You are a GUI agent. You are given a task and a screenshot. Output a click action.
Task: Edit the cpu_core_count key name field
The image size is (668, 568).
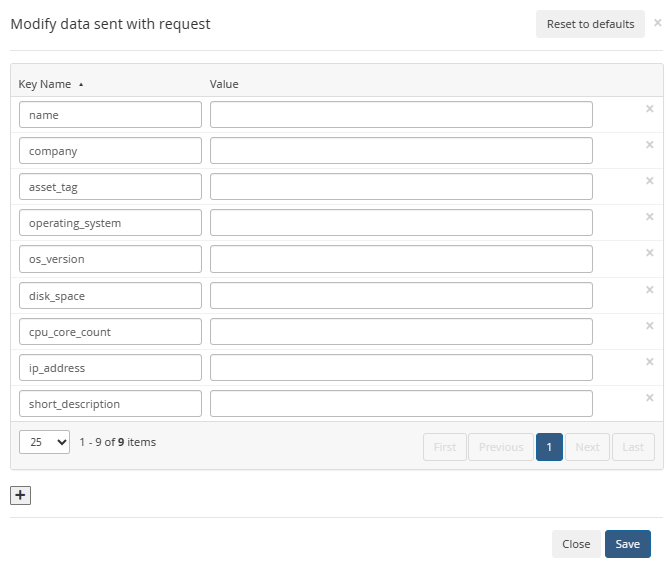[x=110, y=332]
